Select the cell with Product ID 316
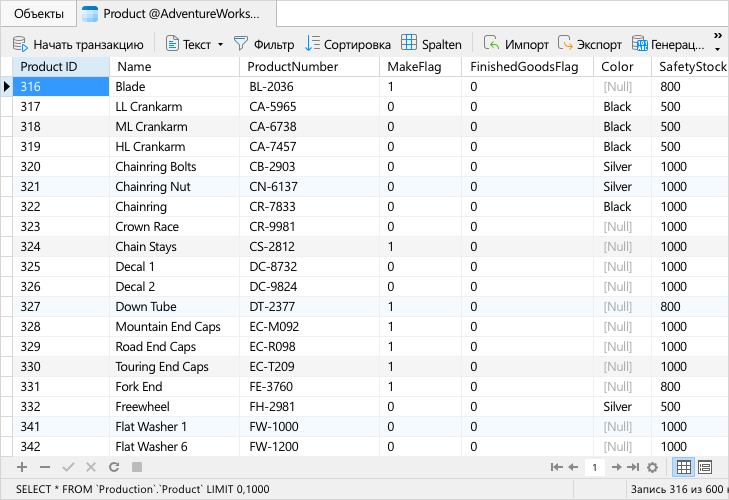This screenshot has width=729, height=500. point(61,87)
